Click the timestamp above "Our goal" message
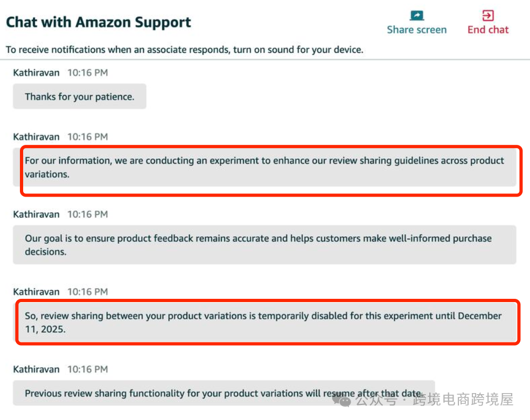Image resolution: width=530 pixels, height=420 pixels. coord(87,214)
